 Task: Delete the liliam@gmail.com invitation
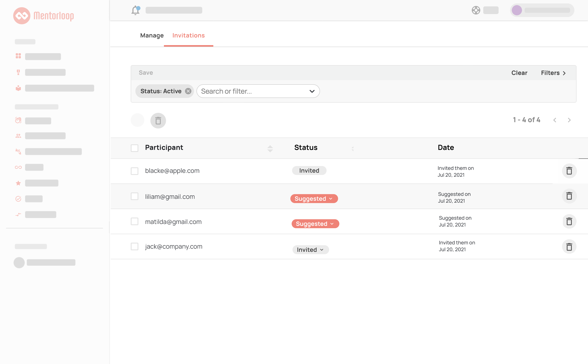point(569,196)
